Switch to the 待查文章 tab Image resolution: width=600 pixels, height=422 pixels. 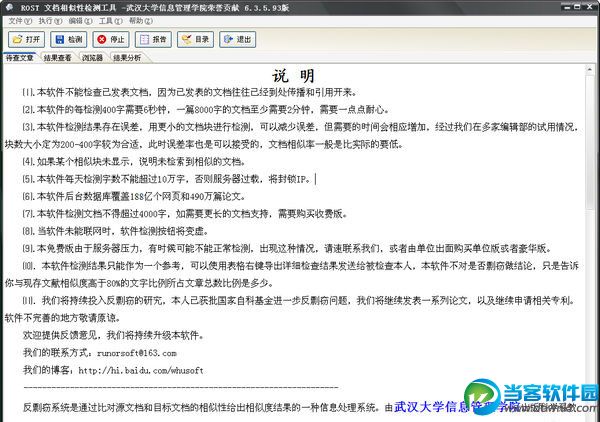pyautogui.click(x=20, y=58)
